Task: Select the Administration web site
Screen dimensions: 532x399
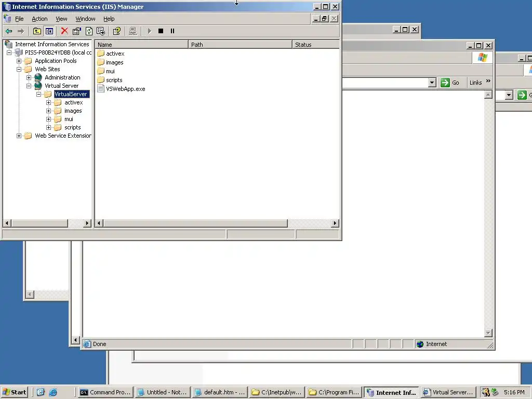Action: (x=62, y=77)
